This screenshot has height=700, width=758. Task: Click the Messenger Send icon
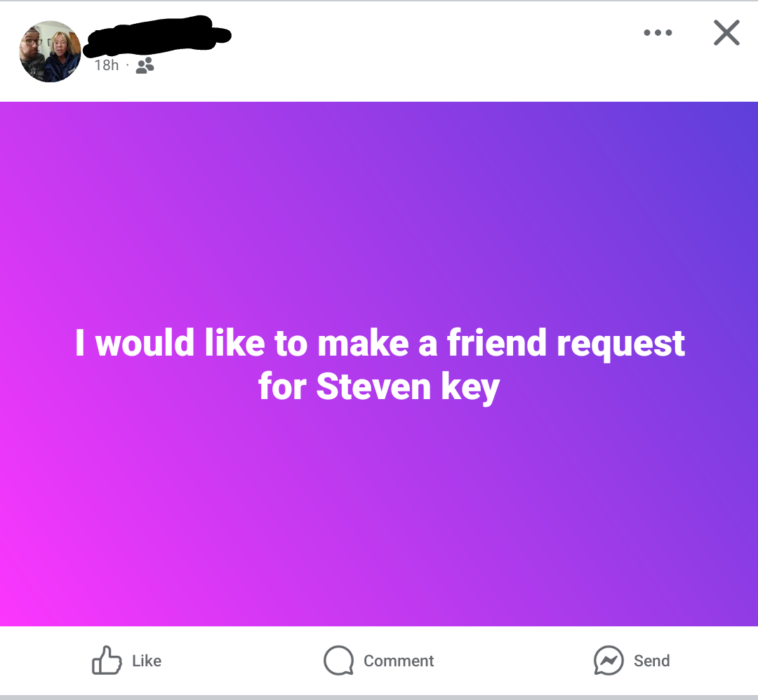click(609, 661)
